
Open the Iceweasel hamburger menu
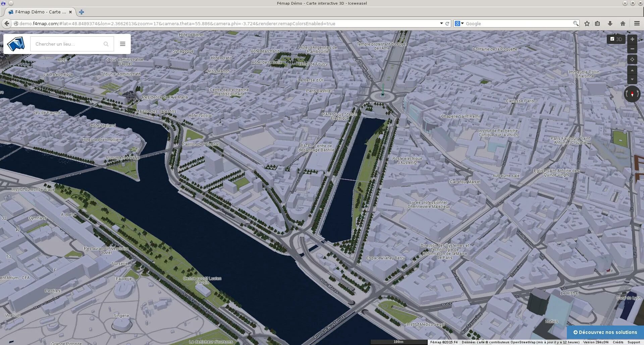tap(637, 23)
